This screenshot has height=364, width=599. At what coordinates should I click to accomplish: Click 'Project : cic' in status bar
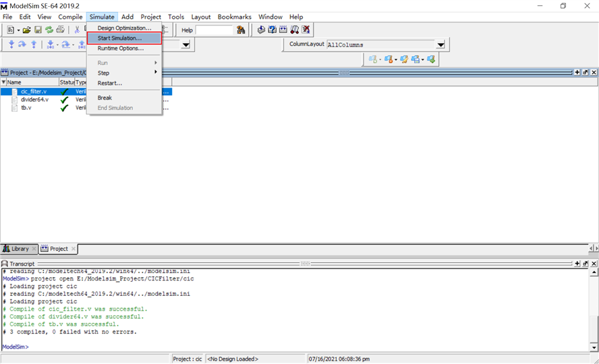(x=188, y=359)
